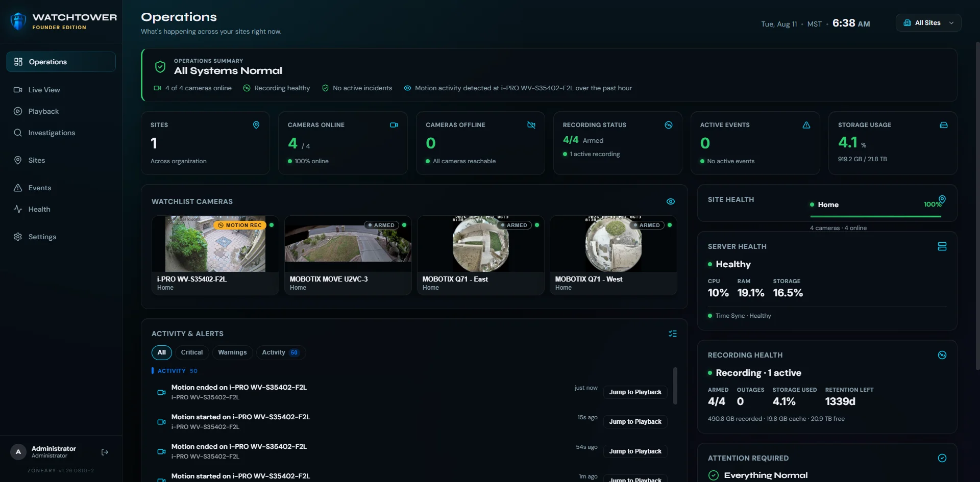The height and width of the screenshot is (482, 980).
Task: Jump to Playback for 54s ago motion ended
Action: tap(635, 451)
